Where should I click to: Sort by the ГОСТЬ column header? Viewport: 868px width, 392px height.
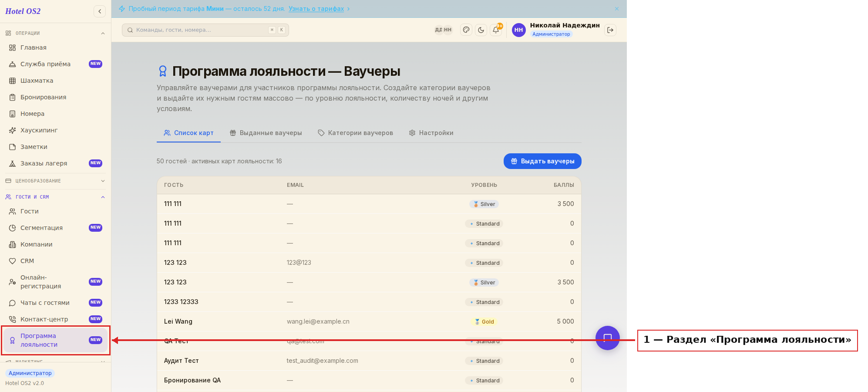click(174, 185)
